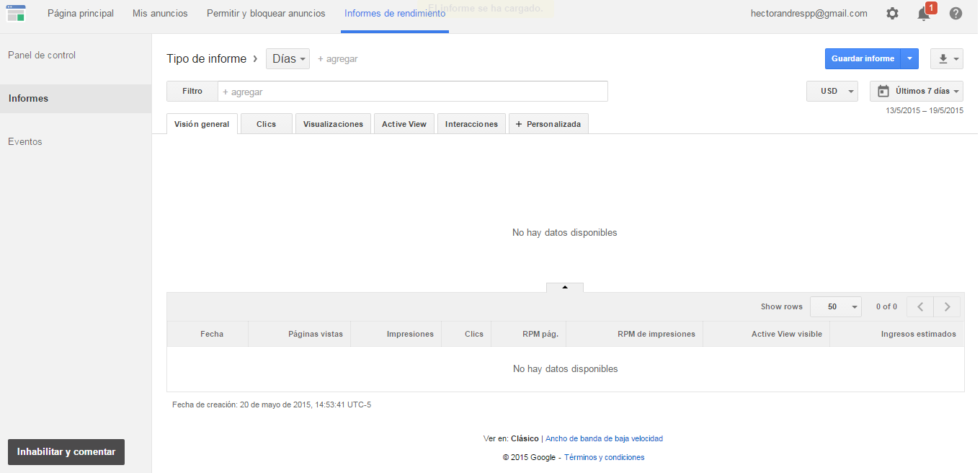980x473 pixels.
Task: Switch to the Clics tab
Action: [267, 124]
